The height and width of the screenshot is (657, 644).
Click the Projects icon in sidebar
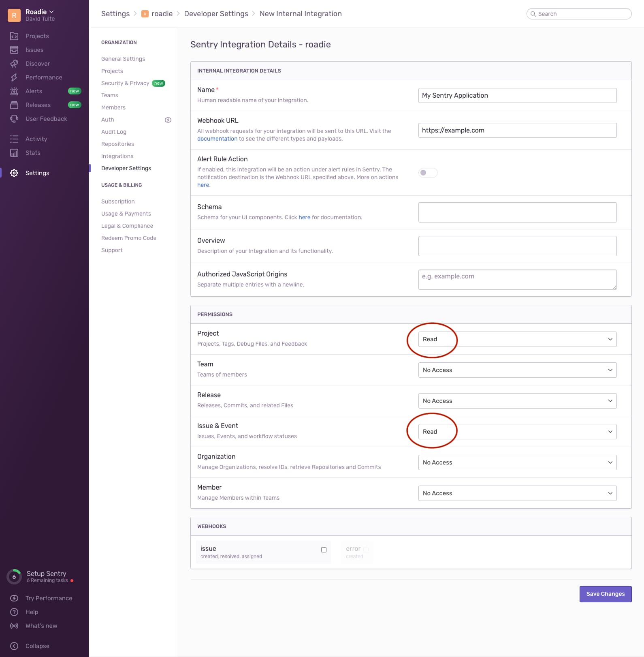coord(14,36)
